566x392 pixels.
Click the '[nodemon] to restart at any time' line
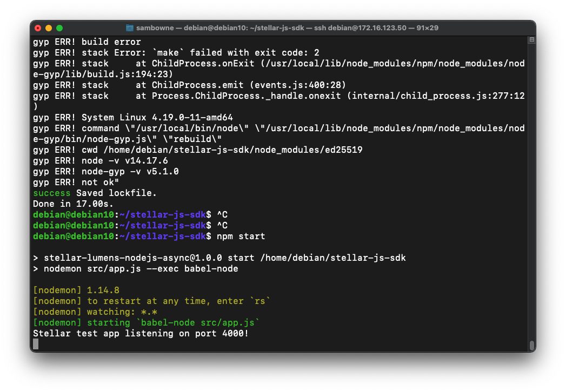click(x=151, y=301)
